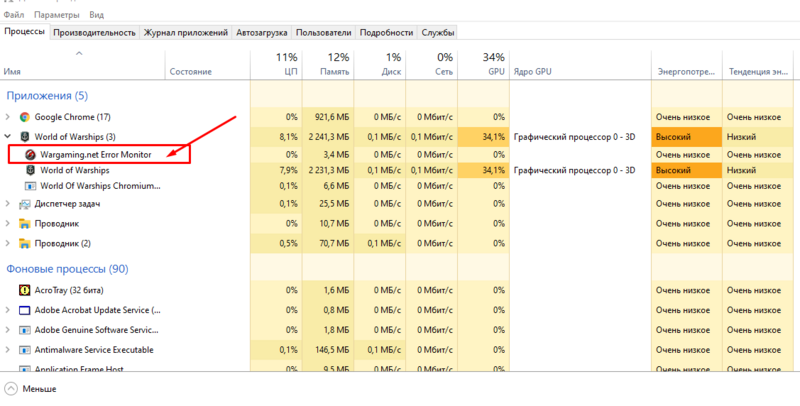Expand Antimalware Service Executable row
Screen dimensions: 800x406
(x=7, y=350)
